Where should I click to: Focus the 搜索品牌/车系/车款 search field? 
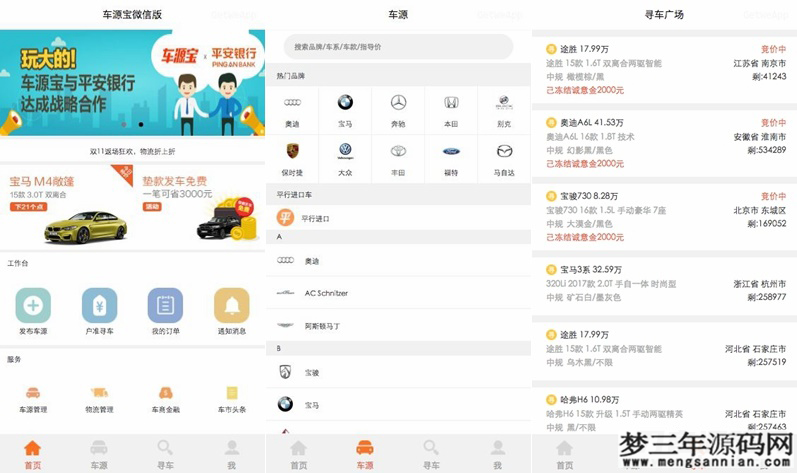pos(398,47)
